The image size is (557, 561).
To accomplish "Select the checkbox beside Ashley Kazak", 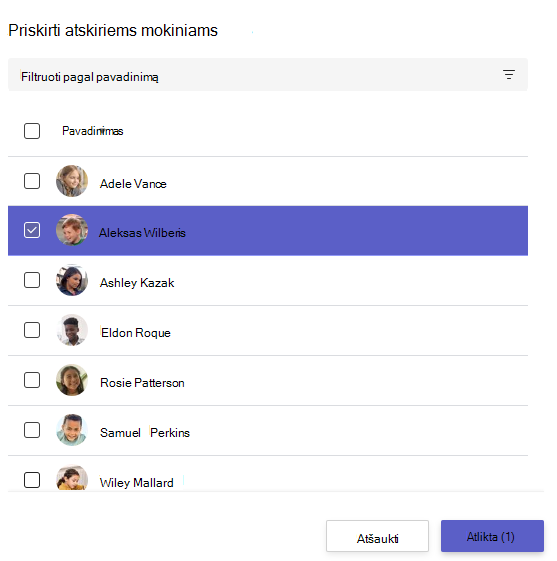I will (x=32, y=280).
